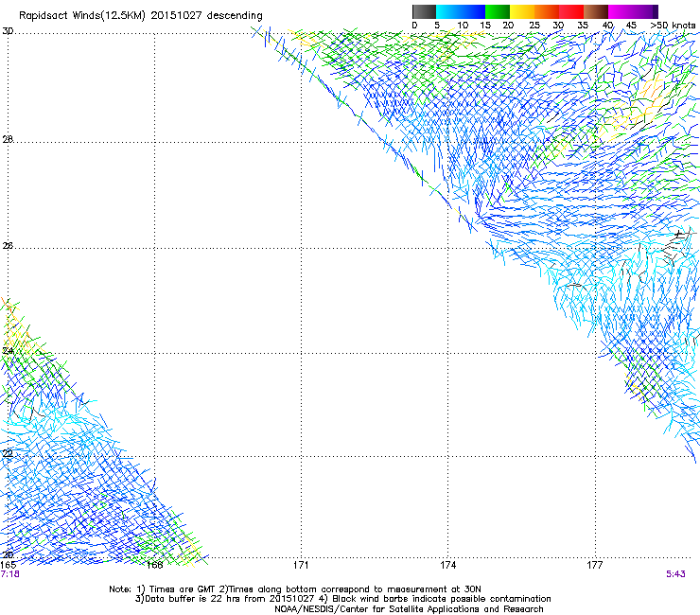This screenshot has height=615, width=700.
Task: Click the longitude label "174" on bottom axis
Action: point(447,565)
